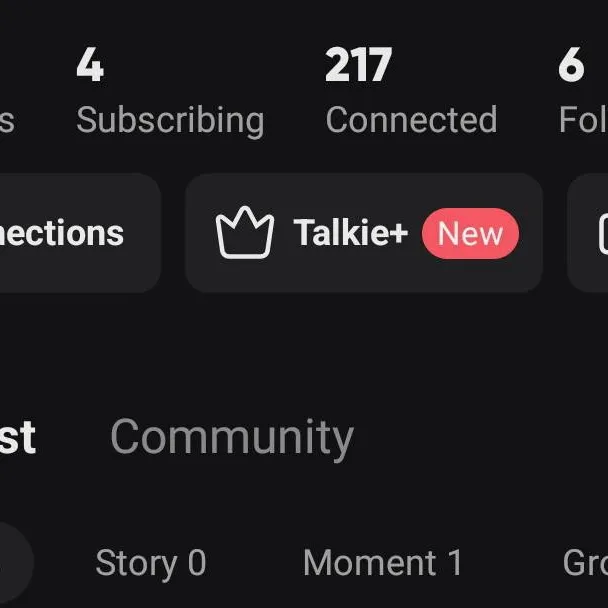Tap the cut-off icon right of Talkie+
The image size is (608, 608).
click(x=598, y=233)
